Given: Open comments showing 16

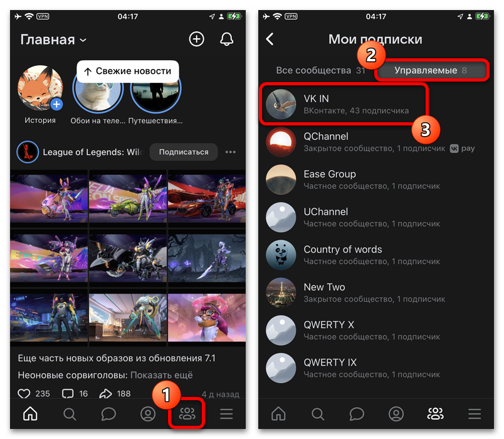Looking at the screenshot, I should 75,394.
